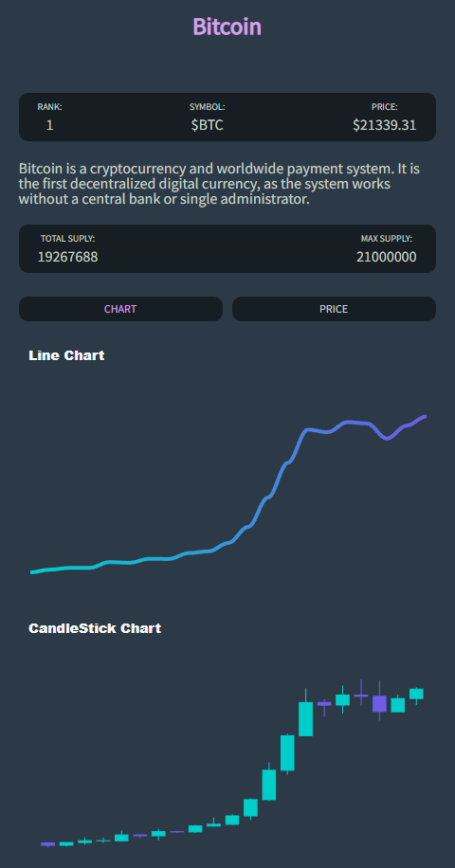The width and height of the screenshot is (455, 868).
Task: Click the line chart's rightmost peak point
Action: (425, 416)
